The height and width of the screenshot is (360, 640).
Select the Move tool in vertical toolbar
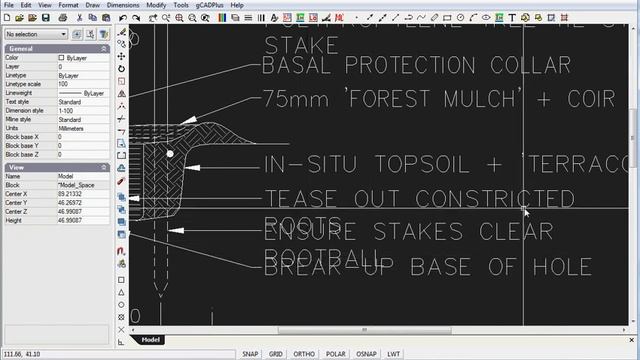coord(121,56)
